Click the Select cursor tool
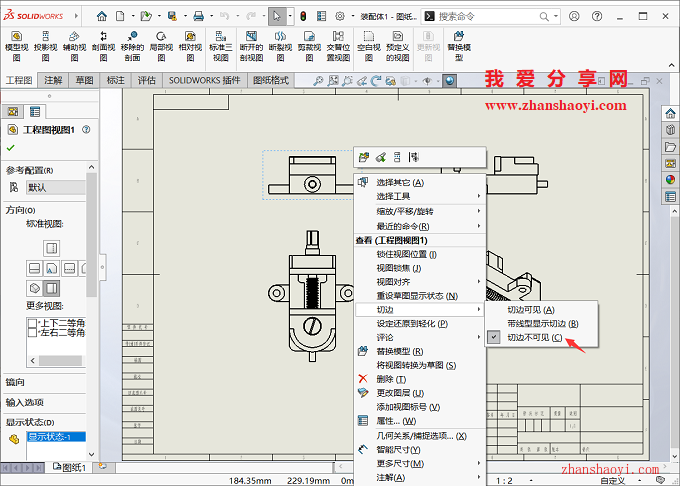Image resolution: width=680 pixels, height=486 pixels. (x=277, y=16)
